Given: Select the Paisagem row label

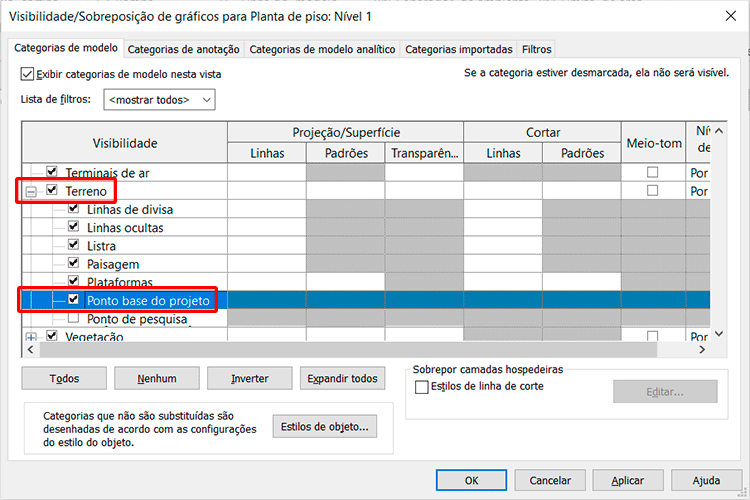Looking at the screenshot, I should [113, 264].
